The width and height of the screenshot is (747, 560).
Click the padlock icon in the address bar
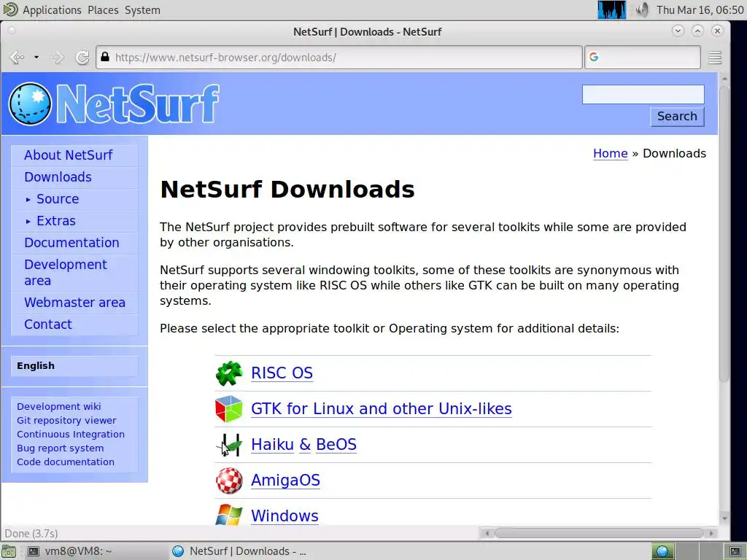point(105,57)
